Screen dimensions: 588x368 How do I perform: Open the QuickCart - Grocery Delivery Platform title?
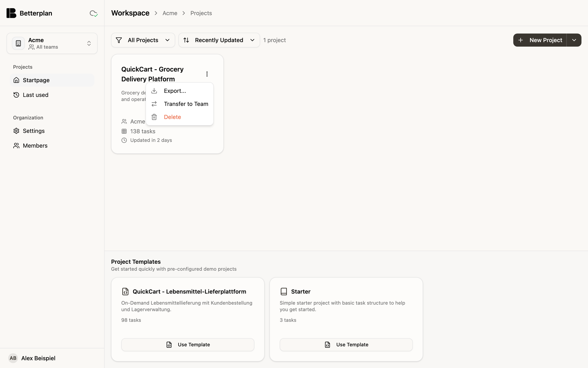152,74
